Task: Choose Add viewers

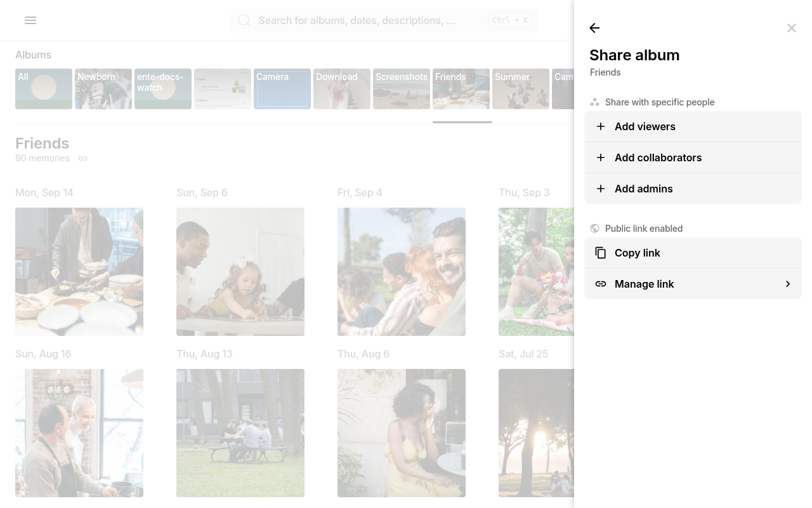Action: click(x=693, y=126)
